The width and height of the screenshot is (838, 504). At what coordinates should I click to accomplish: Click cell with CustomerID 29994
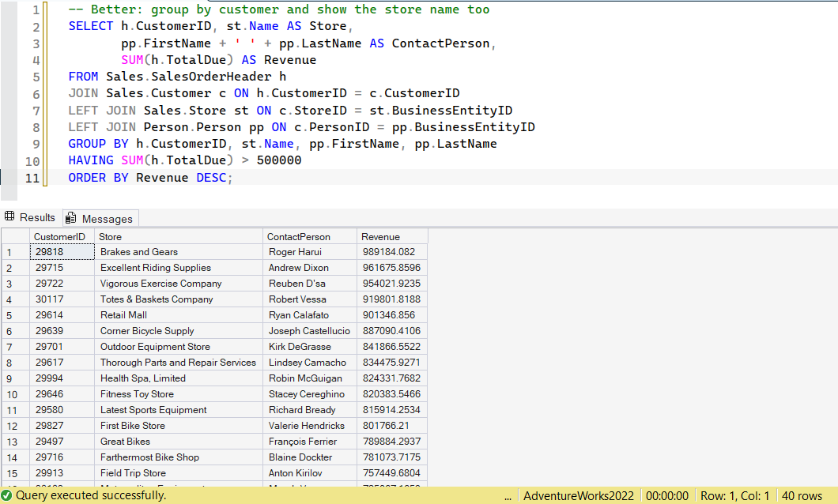(62, 378)
